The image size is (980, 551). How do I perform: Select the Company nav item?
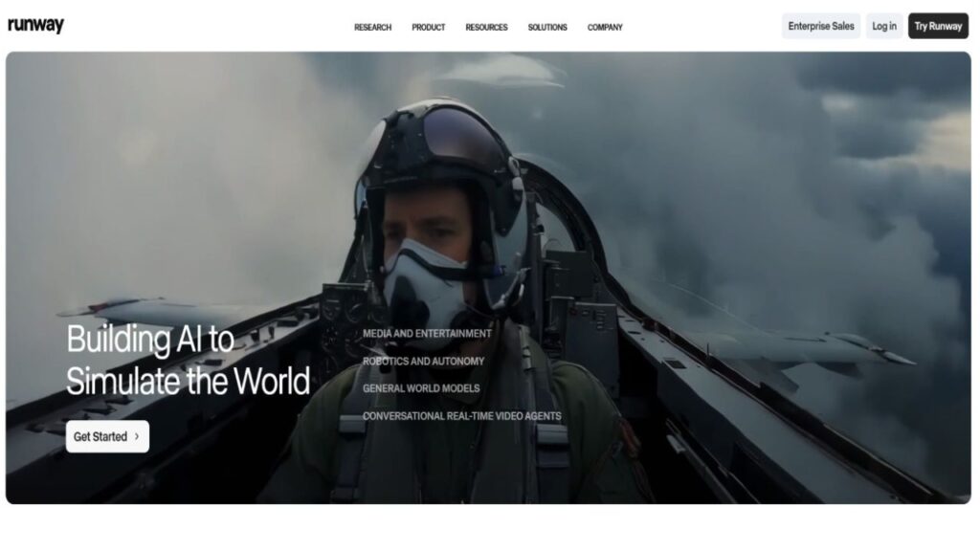tap(605, 28)
